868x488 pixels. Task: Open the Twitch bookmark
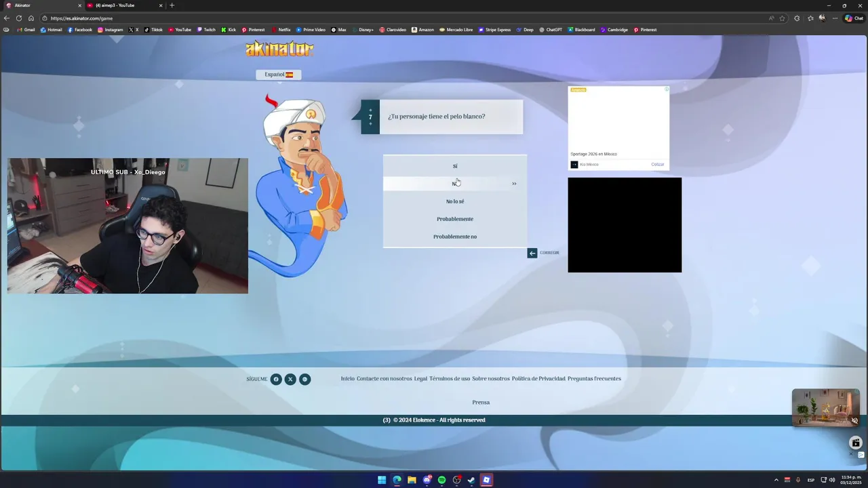point(206,30)
